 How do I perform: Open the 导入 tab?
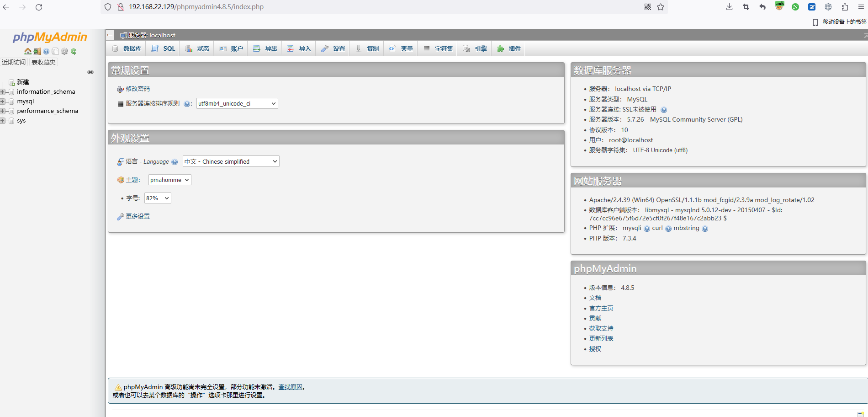click(x=299, y=48)
